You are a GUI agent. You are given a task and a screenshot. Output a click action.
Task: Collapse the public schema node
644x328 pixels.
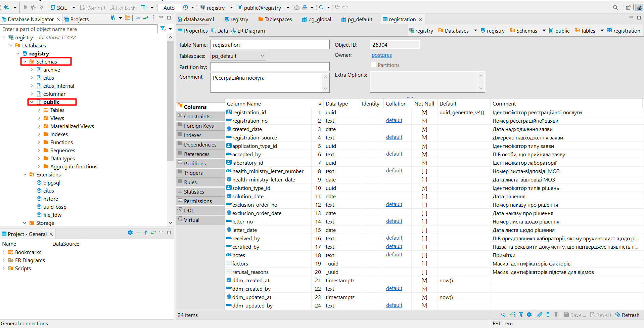32,102
